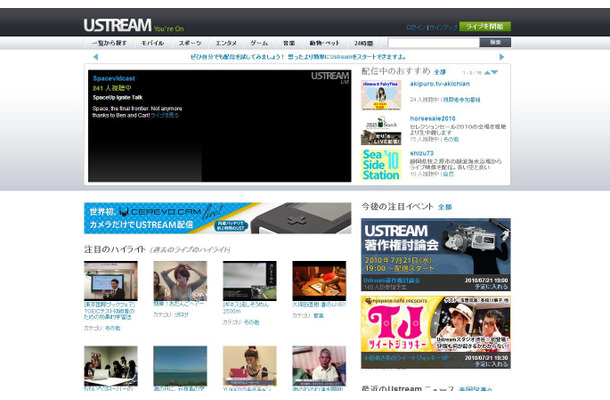Select the 動物・ペット navigation item
The height and width of the screenshot is (400, 610).
pyautogui.click(x=324, y=43)
